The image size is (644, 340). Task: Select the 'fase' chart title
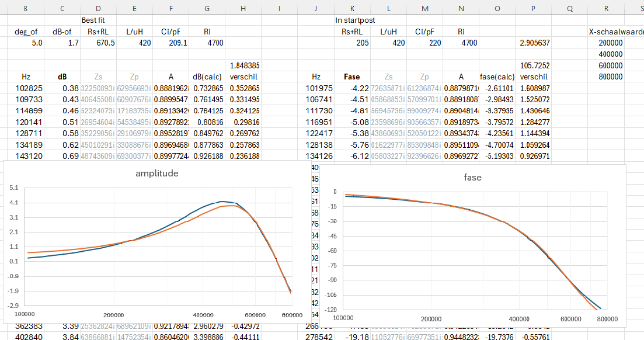(x=472, y=178)
